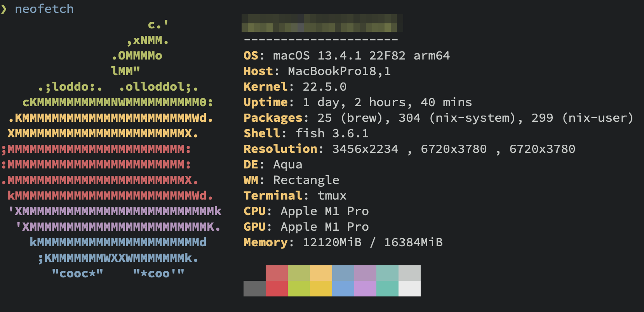Click the OS line reading macOS 13.4.1
Viewport: 644px width, 312px height.
[x=346, y=56]
